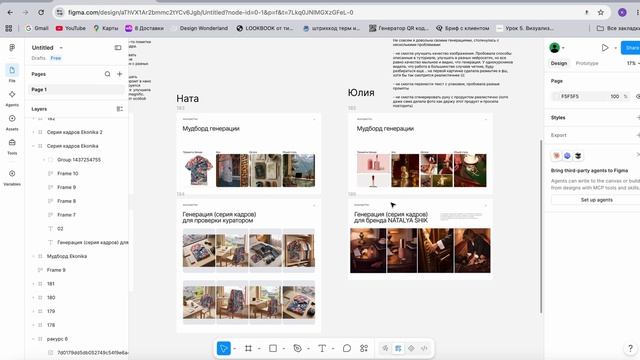Edit the page opacity value 100
This screenshot has width=640, height=360.
[x=614, y=96]
